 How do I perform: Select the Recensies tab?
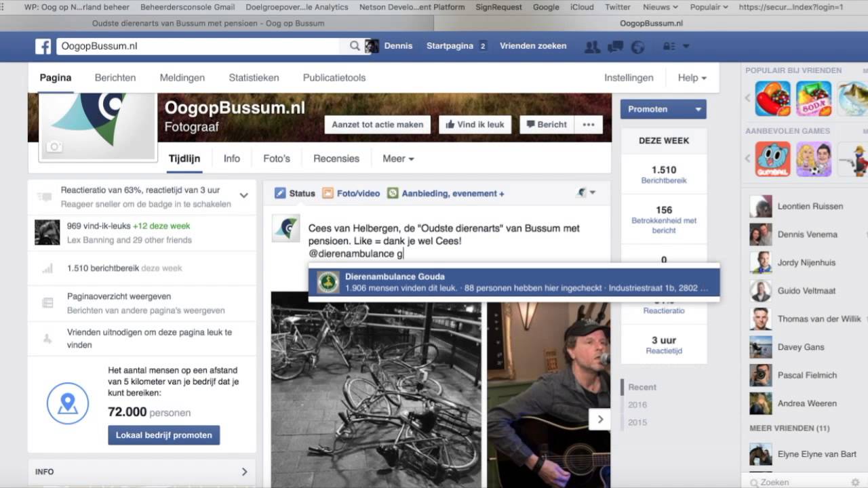coord(336,159)
